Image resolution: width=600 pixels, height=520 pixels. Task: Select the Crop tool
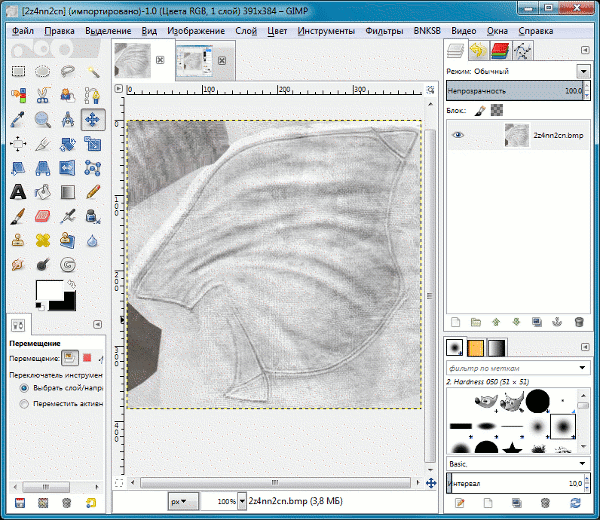pyautogui.click(x=42, y=144)
